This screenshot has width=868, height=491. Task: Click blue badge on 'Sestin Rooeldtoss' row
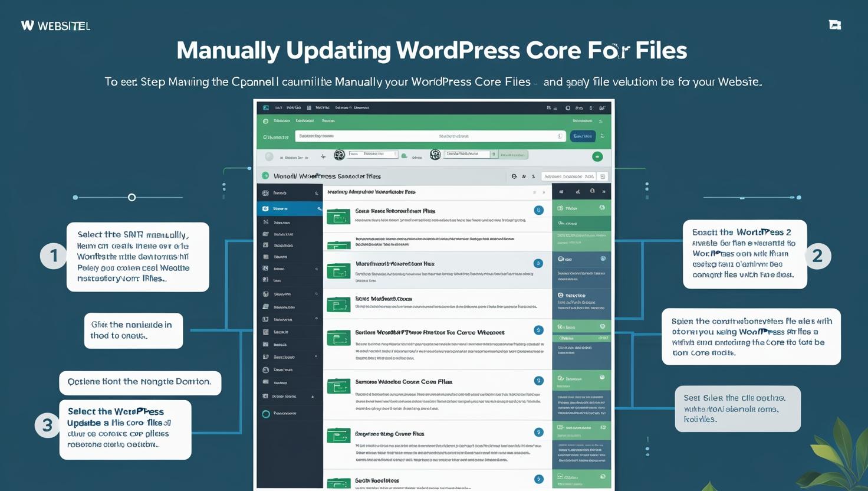(538, 479)
